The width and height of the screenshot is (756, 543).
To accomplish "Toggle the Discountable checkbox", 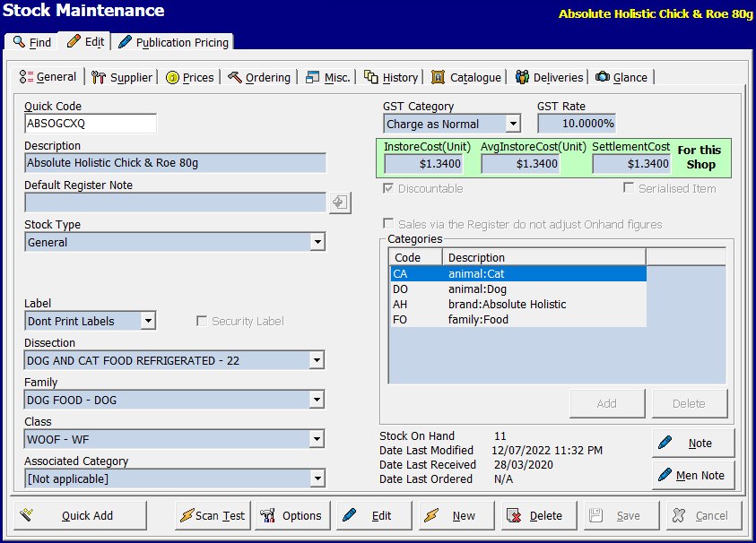I will (388, 188).
